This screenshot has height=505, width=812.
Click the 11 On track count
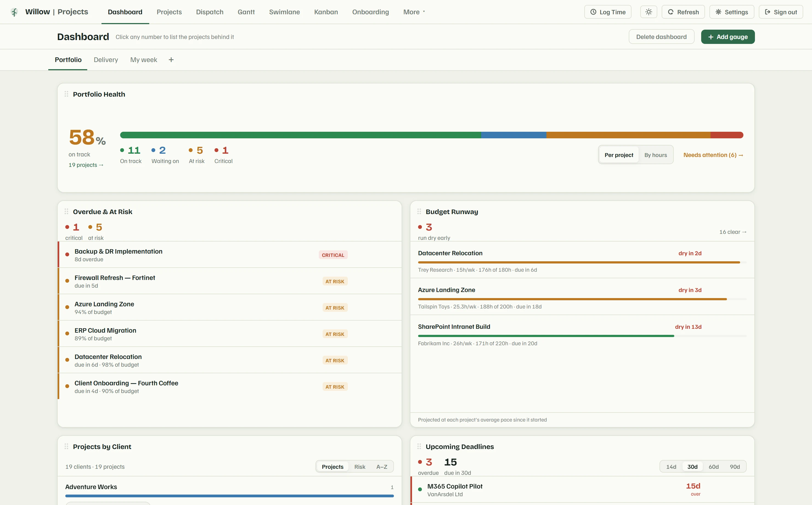(x=131, y=155)
